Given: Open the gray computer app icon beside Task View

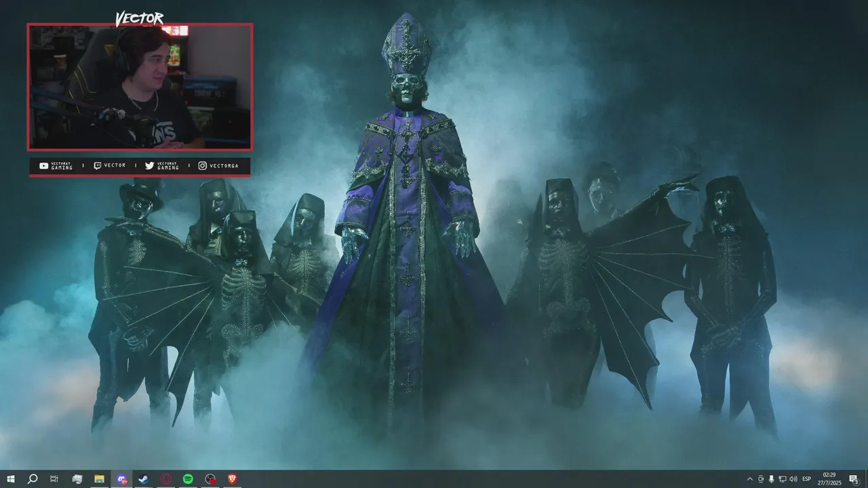Looking at the screenshot, I should pos(77,479).
